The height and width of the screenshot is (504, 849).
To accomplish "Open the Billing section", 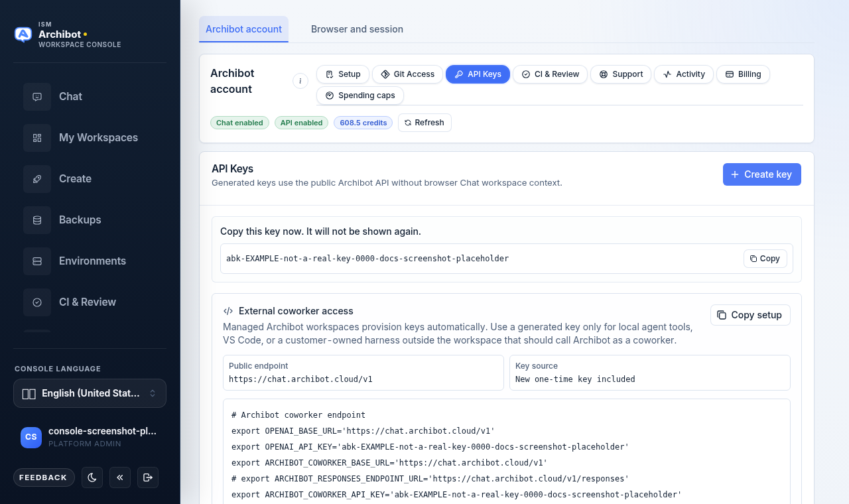I will pyautogui.click(x=743, y=74).
